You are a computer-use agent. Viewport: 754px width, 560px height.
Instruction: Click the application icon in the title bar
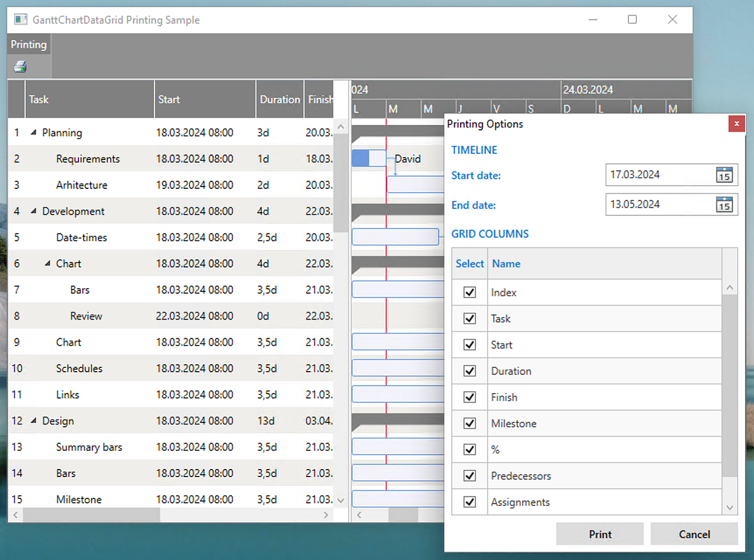(x=19, y=19)
